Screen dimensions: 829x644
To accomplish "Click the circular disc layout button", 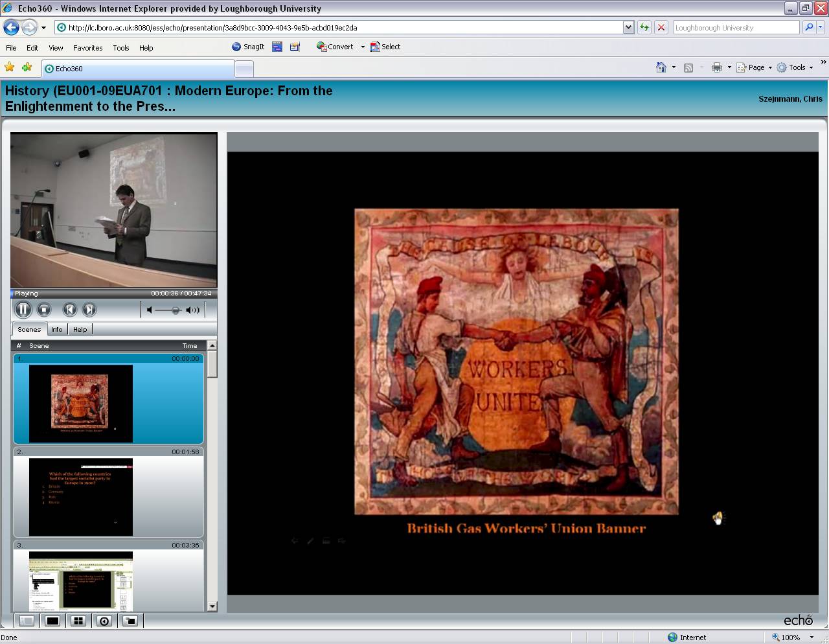I will (104, 621).
